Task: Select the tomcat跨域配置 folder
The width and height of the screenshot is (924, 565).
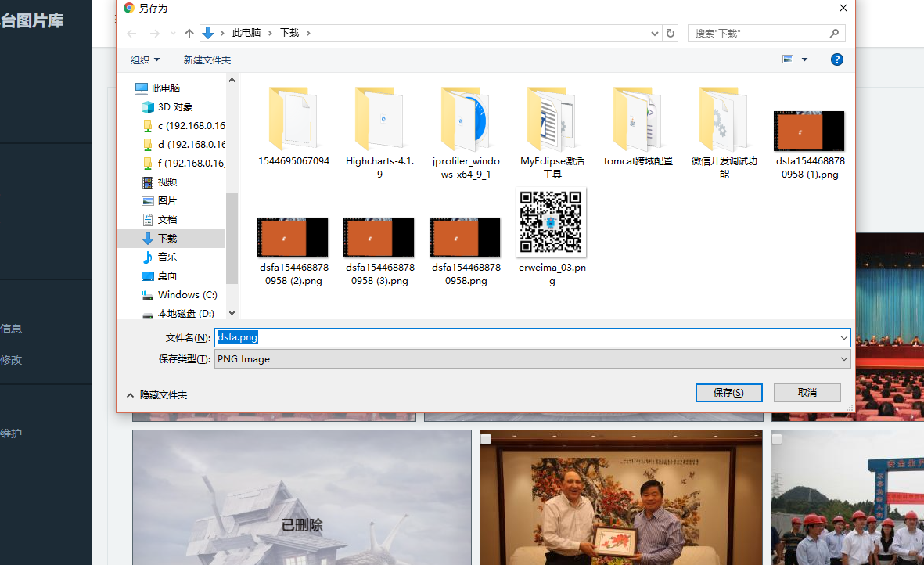Action: coord(638,126)
